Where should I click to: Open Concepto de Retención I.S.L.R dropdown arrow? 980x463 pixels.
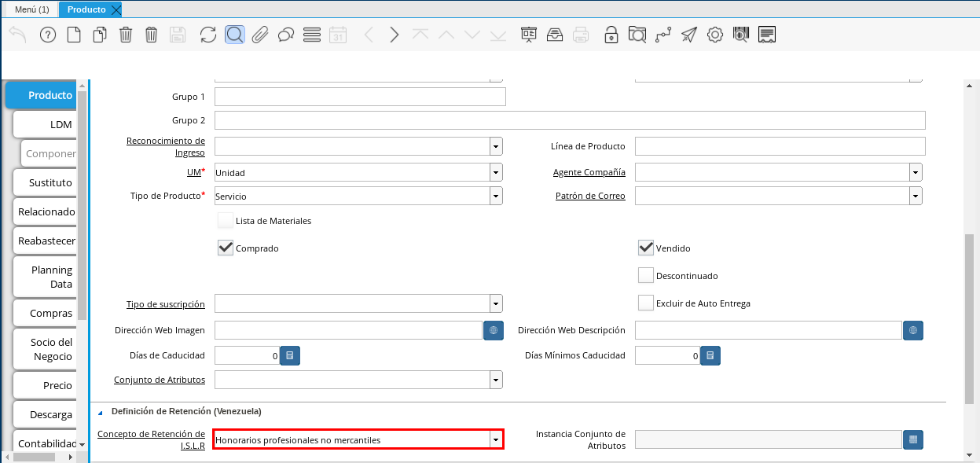pos(496,439)
